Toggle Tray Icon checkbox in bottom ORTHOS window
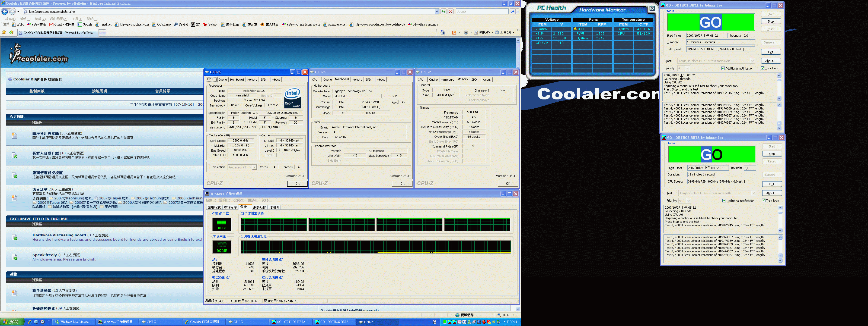The width and height of the screenshot is (868, 326). (x=764, y=200)
